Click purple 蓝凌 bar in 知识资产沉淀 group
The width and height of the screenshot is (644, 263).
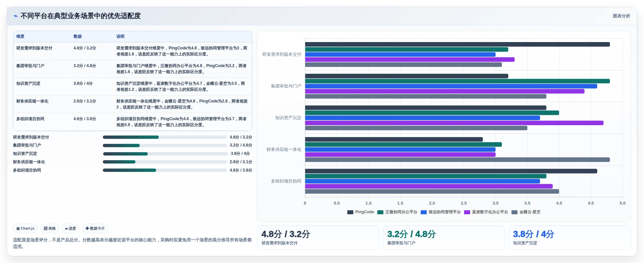454,123
